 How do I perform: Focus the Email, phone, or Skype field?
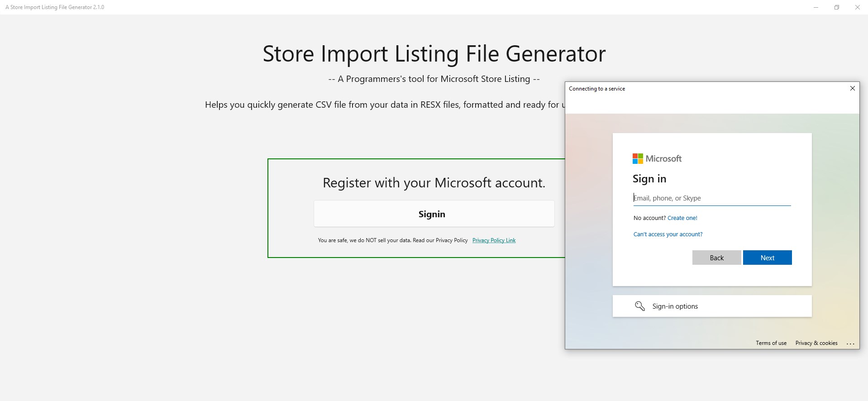tap(711, 198)
